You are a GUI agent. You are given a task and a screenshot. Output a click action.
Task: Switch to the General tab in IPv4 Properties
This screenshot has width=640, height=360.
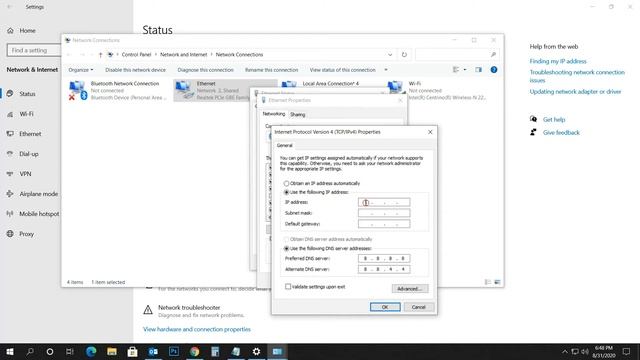284,145
